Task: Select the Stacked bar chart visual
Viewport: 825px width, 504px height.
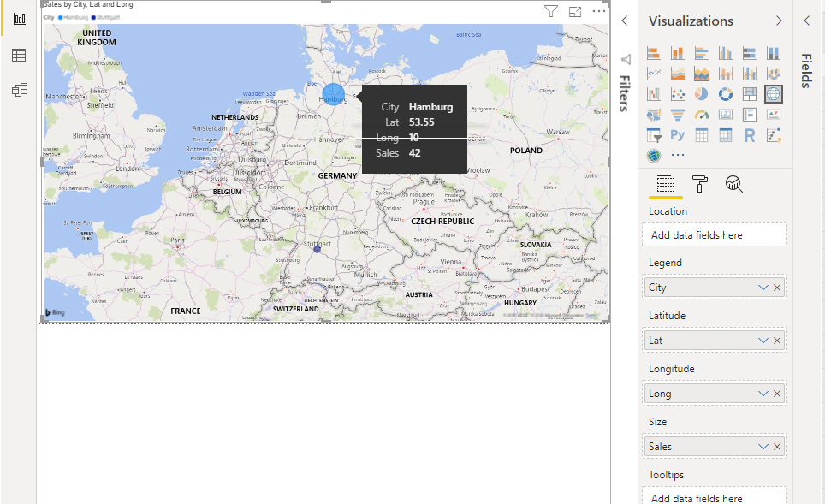Action: point(654,53)
